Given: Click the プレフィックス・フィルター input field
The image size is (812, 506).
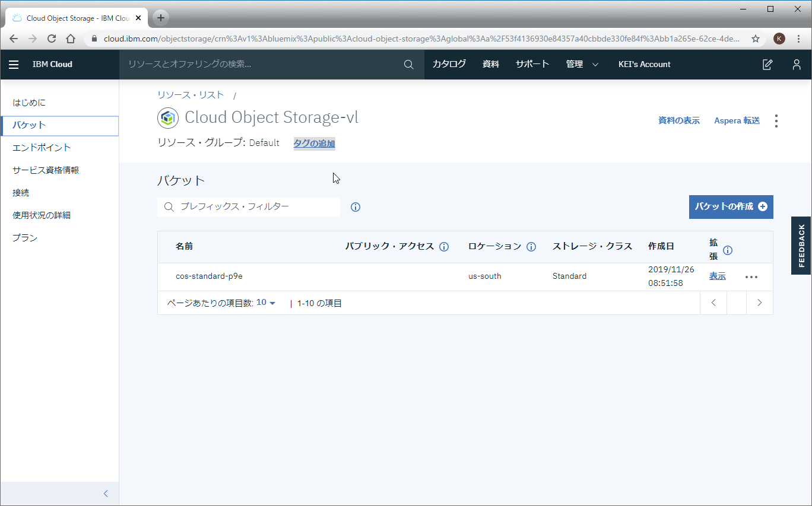Looking at the screenshot, I should point(255,207).
